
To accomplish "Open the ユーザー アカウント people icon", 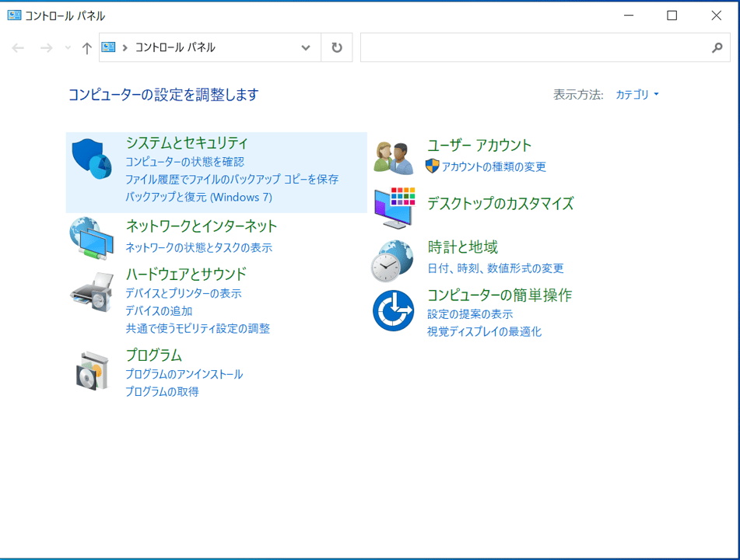I will (x=394, y=158).
